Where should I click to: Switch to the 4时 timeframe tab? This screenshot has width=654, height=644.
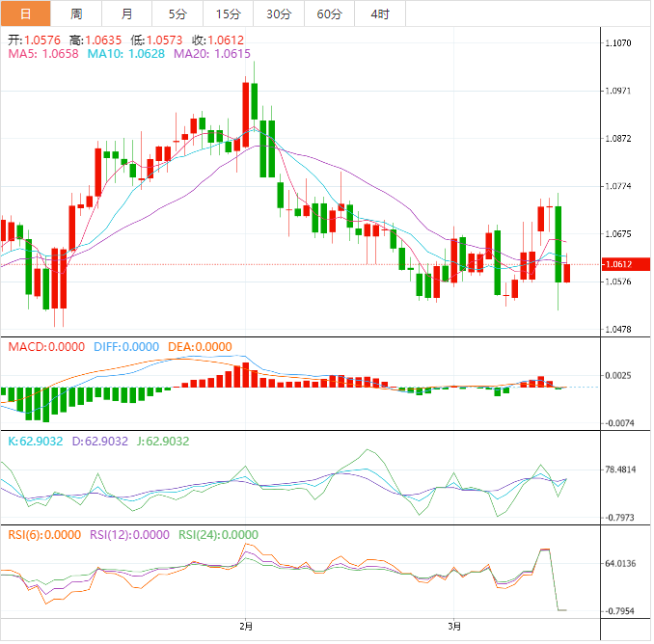[380, 13]
